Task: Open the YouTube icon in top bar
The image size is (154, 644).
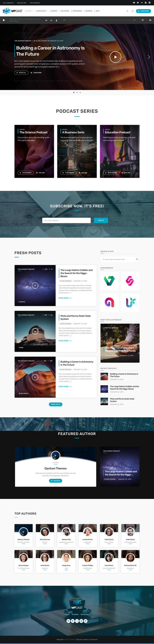Action: coord(134,3)
